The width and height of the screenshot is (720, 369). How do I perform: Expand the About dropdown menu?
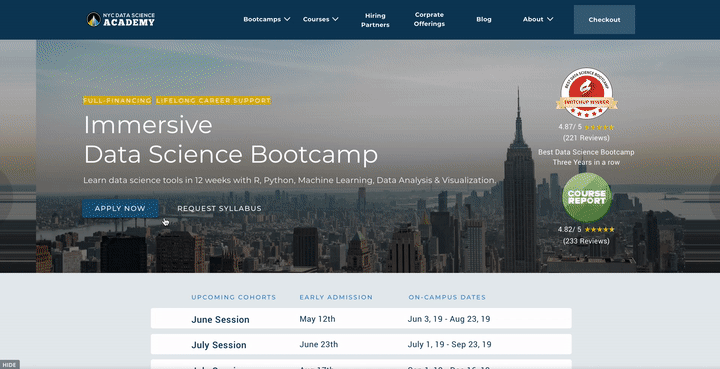[x=538, y=19]
